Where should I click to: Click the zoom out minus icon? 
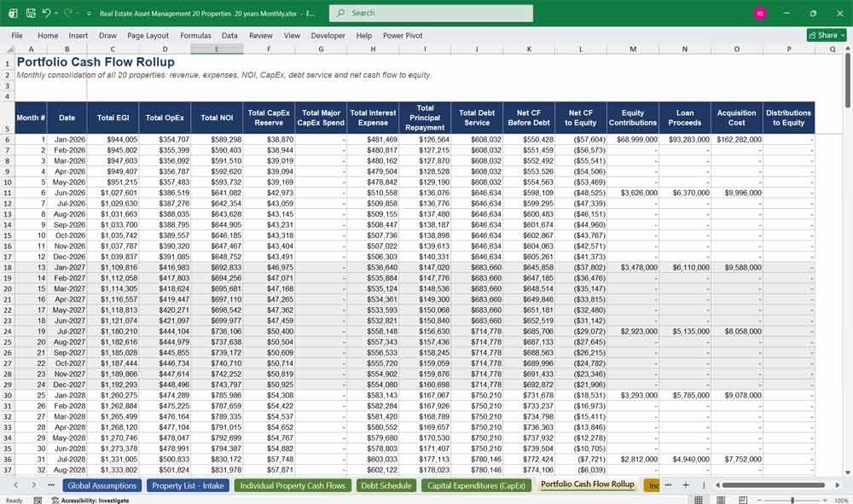(x=761, y=501)
